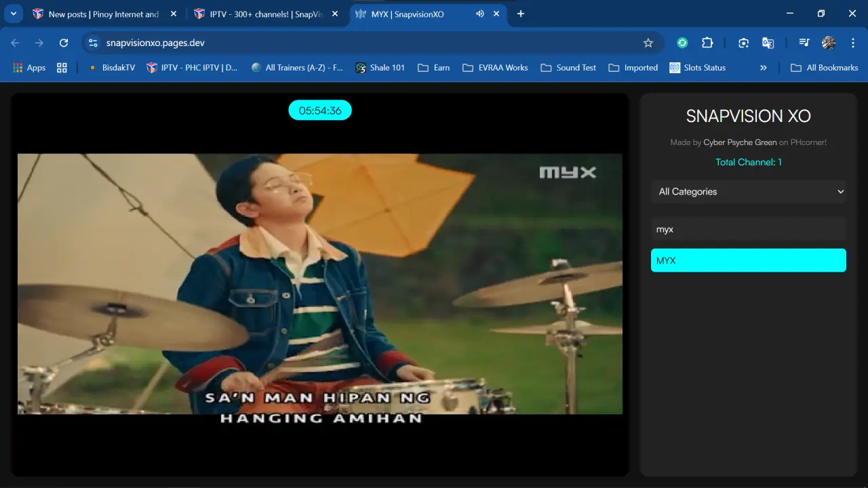
Task: Click the SNAPVISION XO title
Action: point(749,116)
